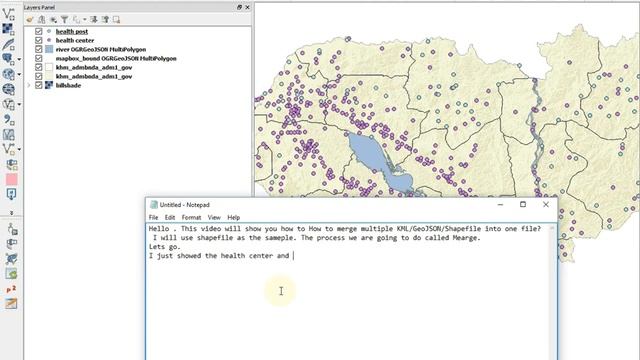Viewport: 640px width, 360px height.
Task: Toggle visibility of the river layer
Action: (39, 49)
